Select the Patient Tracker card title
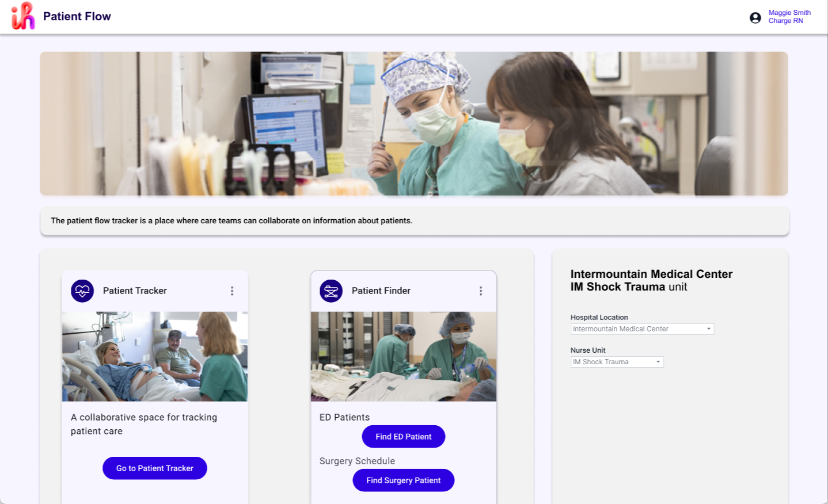This screenshot has width=828, height=504. point(135,291)
